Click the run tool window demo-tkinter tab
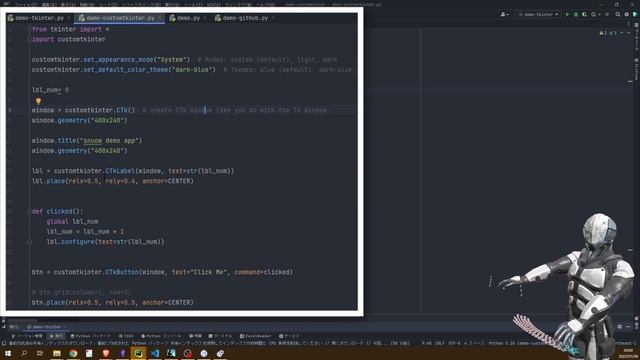Image resolution: width=640 pixels, height=360 pixels. (x=45, y=327)
